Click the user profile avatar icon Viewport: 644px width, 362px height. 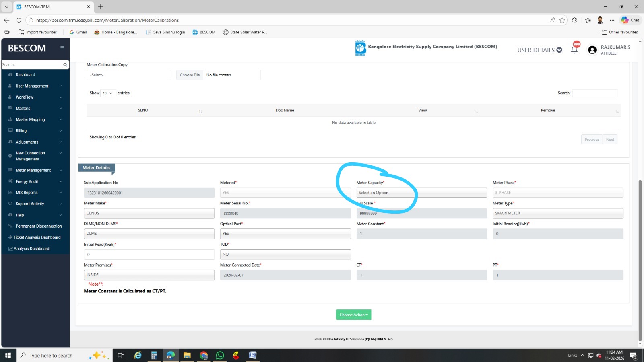coord(592,50)
